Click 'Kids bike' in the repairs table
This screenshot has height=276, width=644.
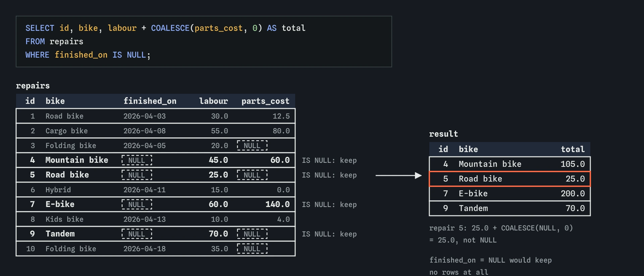tap(65, 219)
